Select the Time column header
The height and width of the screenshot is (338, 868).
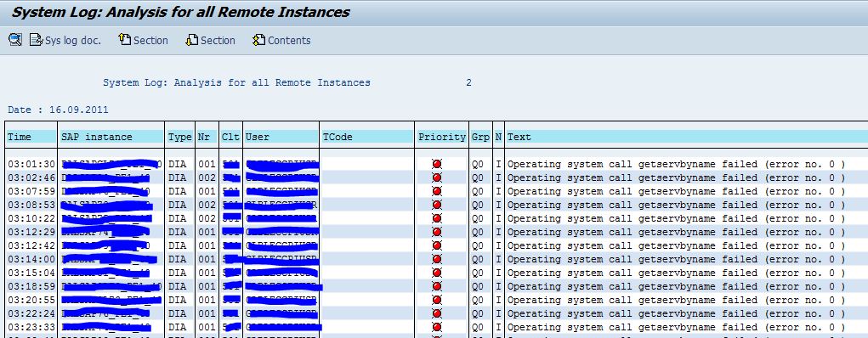point(31,137)
